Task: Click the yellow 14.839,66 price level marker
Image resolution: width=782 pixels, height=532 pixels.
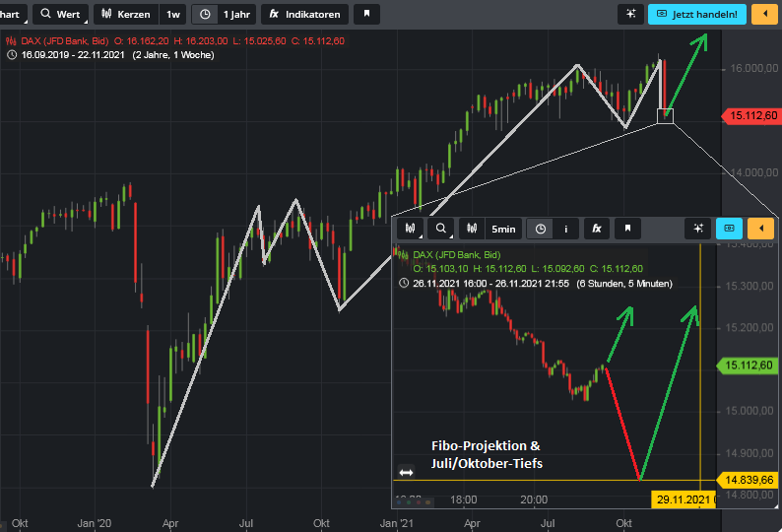Action: [748, 480]
